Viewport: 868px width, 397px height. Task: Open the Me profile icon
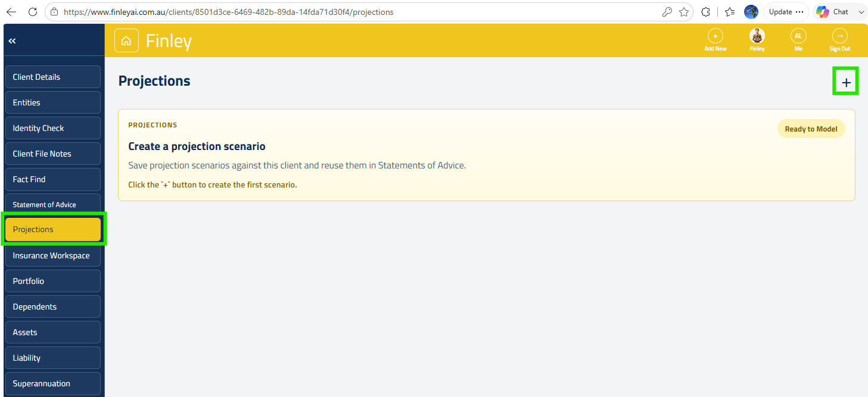pos(798,36)
